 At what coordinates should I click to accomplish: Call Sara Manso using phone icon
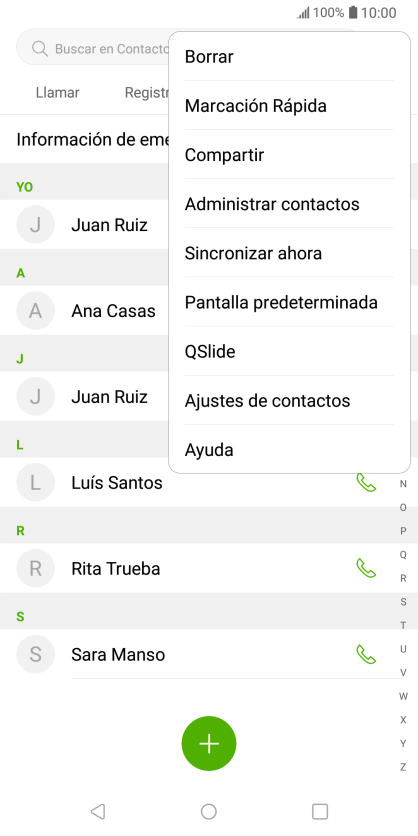(x=366, y=654)
